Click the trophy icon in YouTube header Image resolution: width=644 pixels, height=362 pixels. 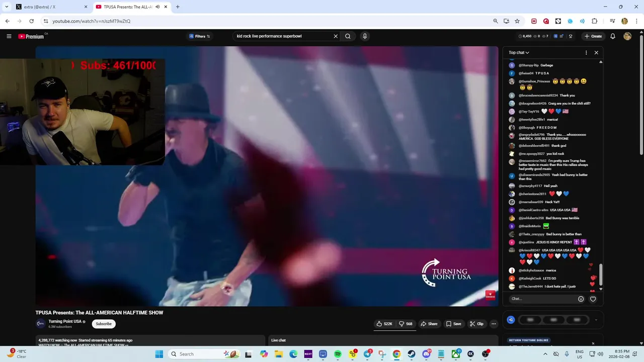click(x=571, y=36)
